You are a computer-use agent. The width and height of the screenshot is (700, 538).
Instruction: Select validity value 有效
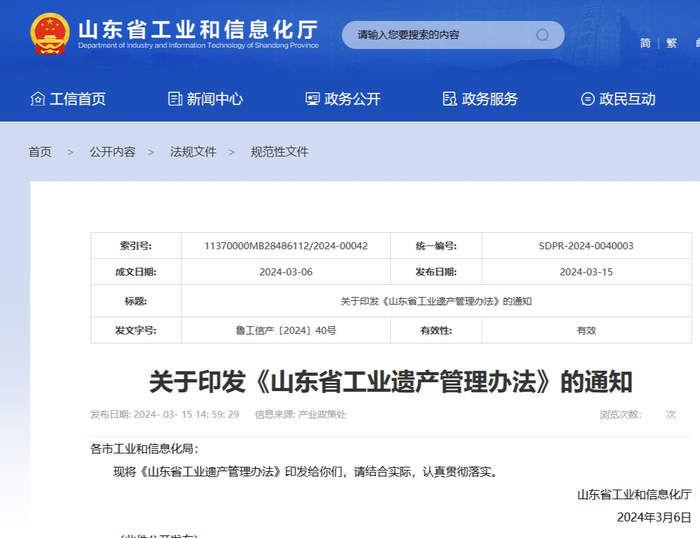(x=586, y=330)
